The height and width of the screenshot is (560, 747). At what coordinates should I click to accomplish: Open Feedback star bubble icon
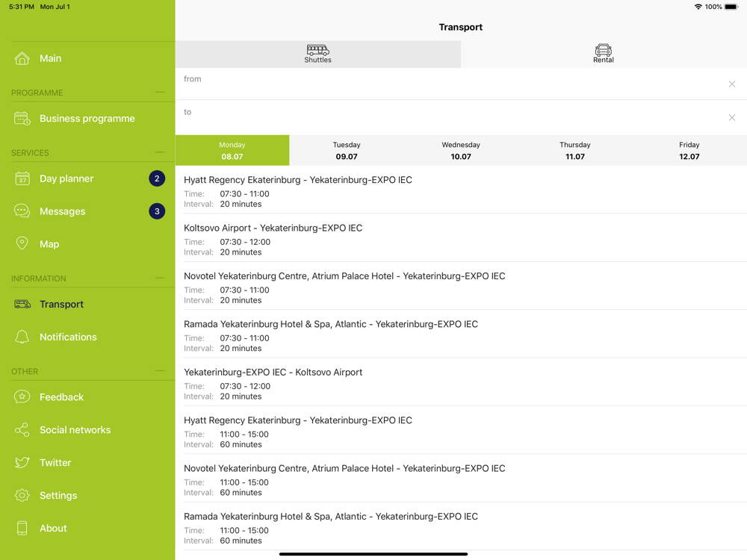click(22, 396)
